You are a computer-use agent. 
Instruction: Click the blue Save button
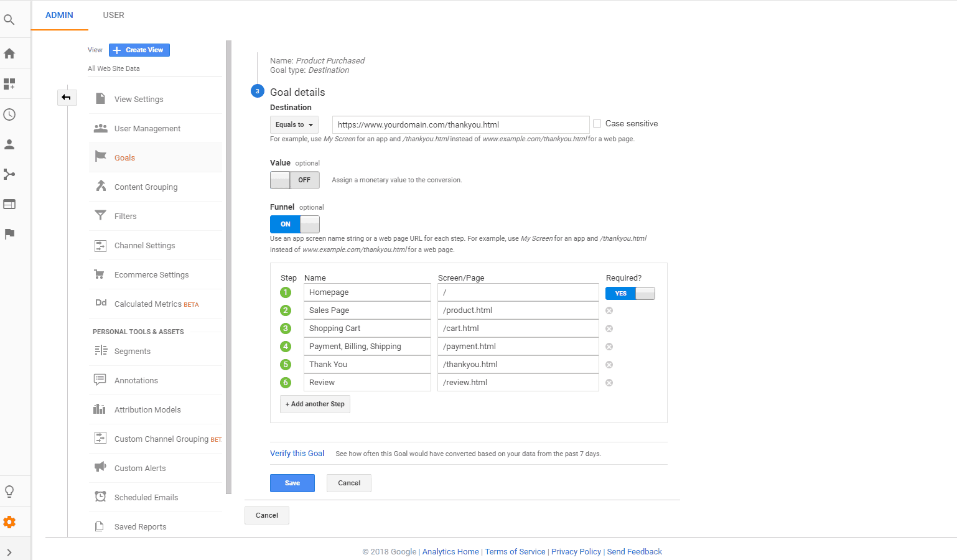(x=292, y=483)
